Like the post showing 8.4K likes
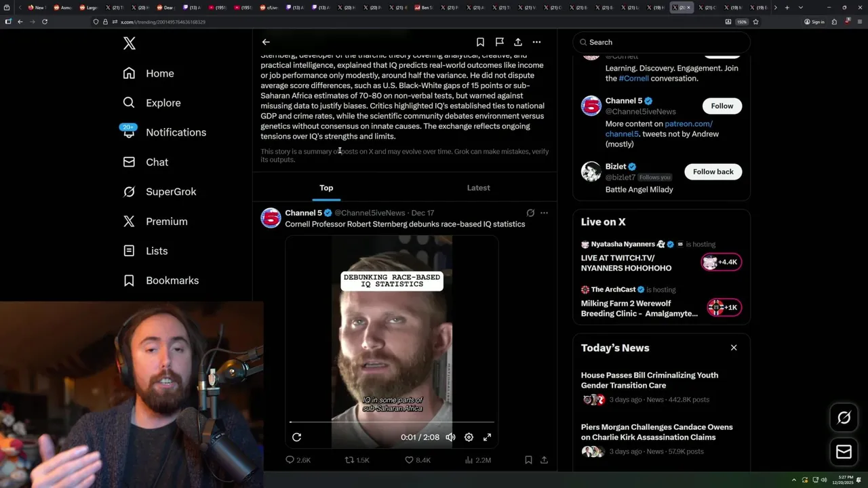Viewport: 868px width, 488px height. coord(418,460)
